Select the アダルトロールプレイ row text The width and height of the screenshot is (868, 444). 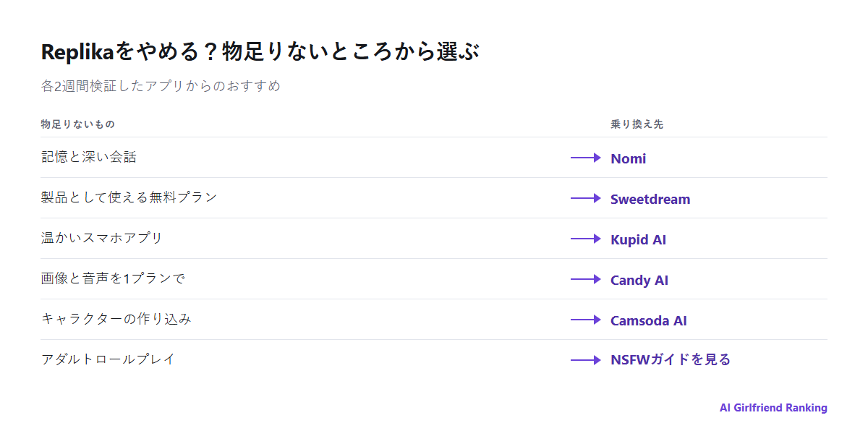(x=108, y=359)
